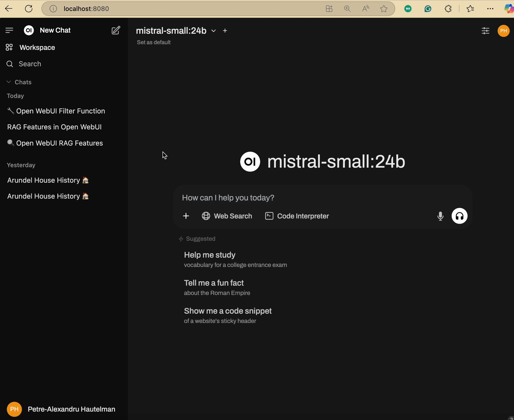
Task: Start a voice call with the headphones button
Action: click(x=459, y=216)
